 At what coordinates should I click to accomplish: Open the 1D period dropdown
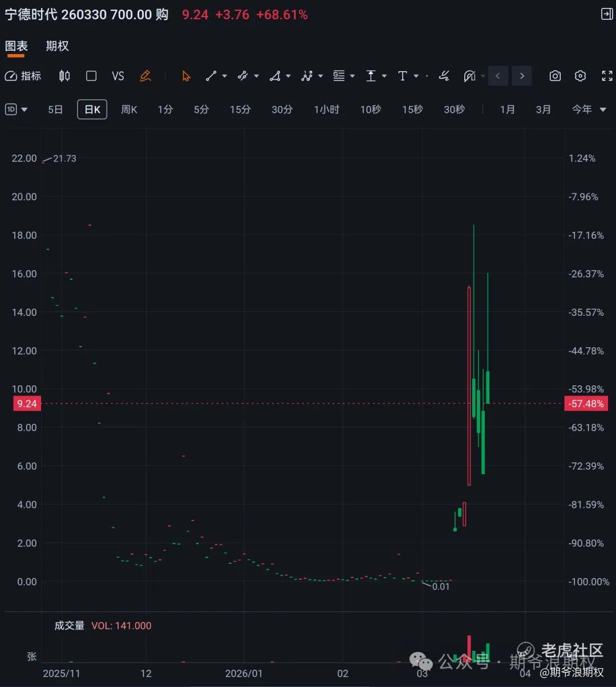[16, 109]
